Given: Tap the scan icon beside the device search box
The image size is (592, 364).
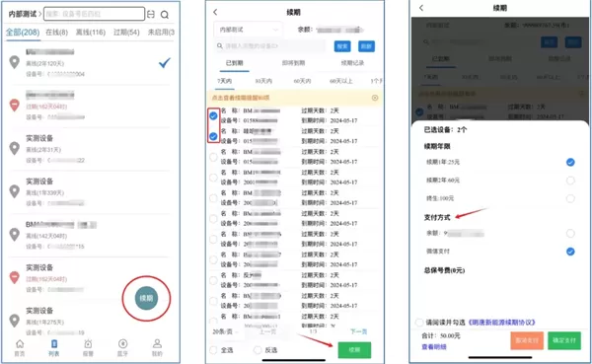Looking at the screenshot, I should (x=151, y=15).
